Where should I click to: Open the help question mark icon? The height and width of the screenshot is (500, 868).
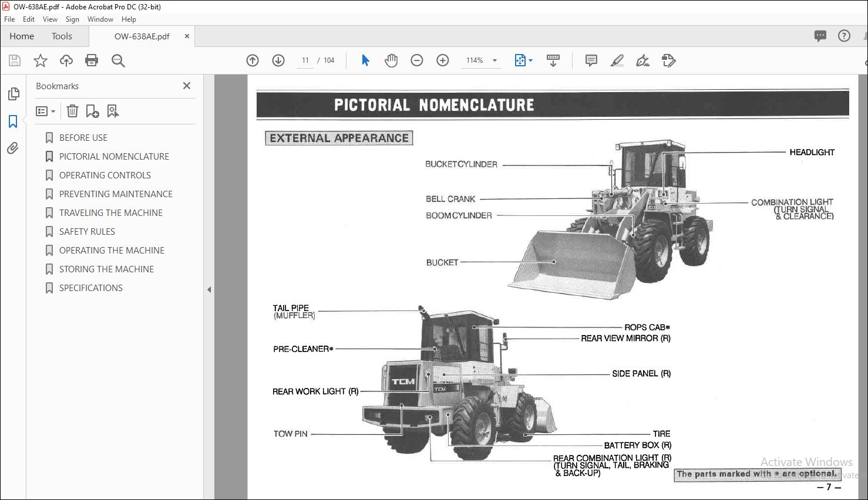844,36
